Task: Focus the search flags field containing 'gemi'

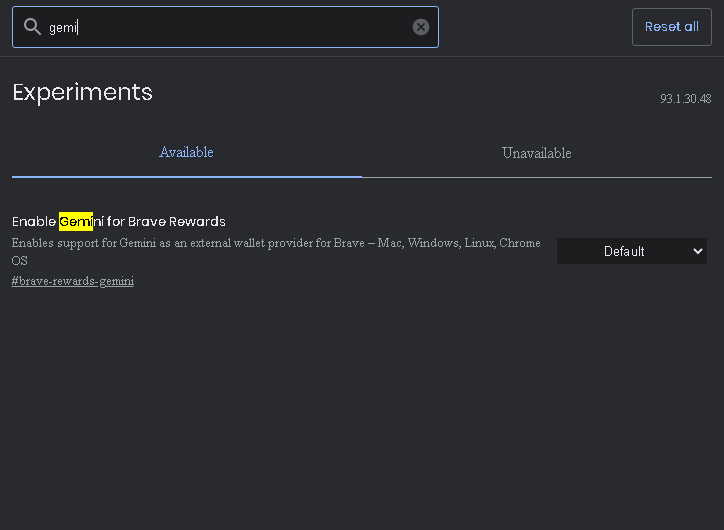Action: 225,27
